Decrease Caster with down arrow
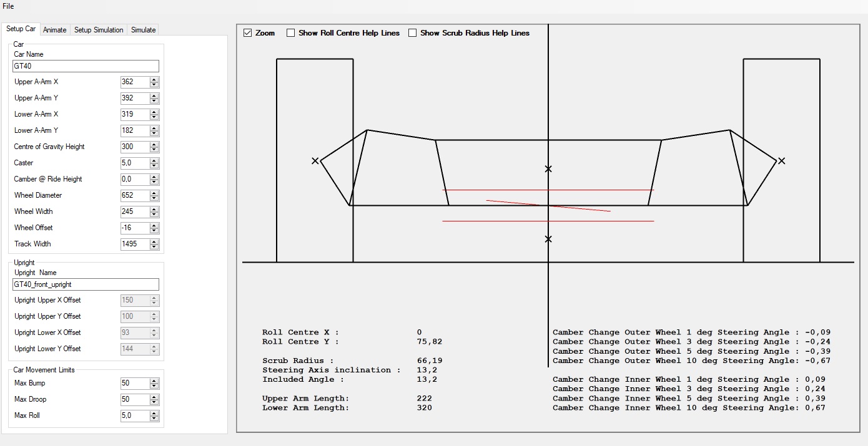Screen dimensions: 868x446 coord(154,165)
